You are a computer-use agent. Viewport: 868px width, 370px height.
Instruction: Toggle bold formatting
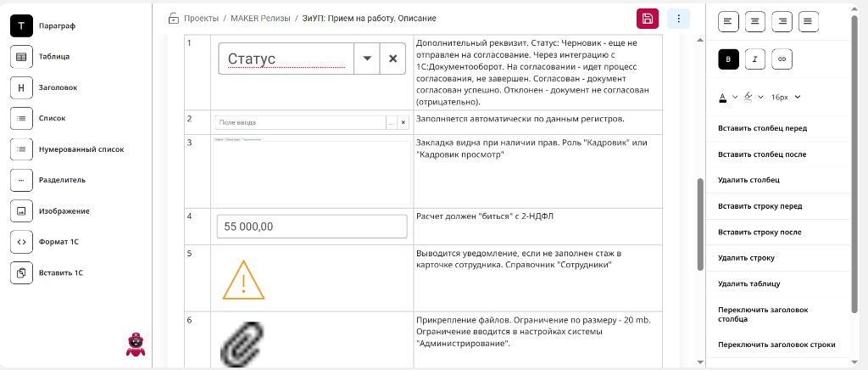pos(728,59)
